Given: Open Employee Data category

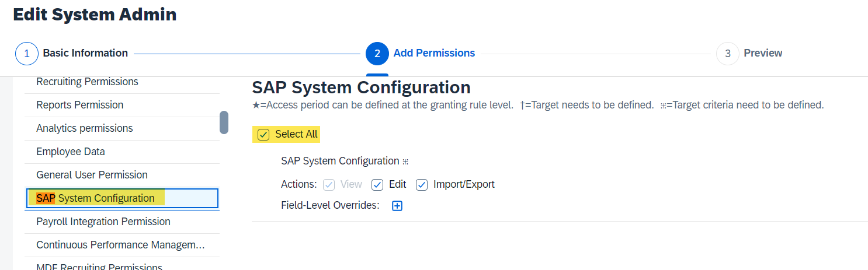Looking at the screenshot, I should coord(122,152).
